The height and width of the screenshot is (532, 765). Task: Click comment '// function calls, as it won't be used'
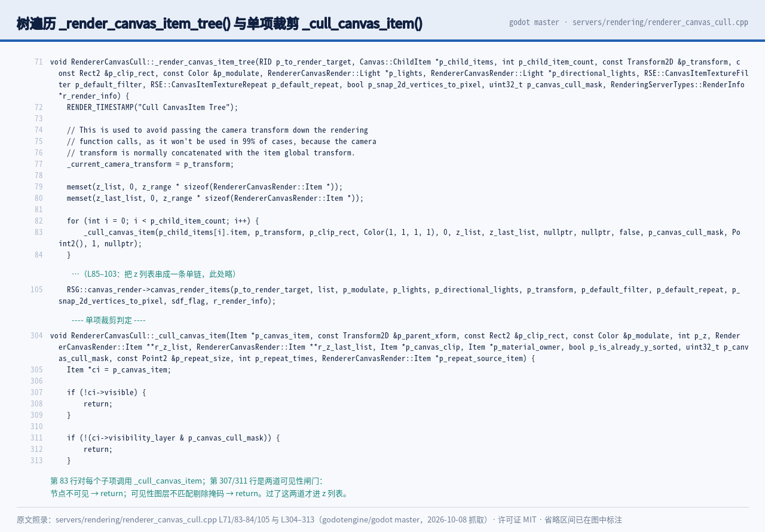(x=222, y=142)
